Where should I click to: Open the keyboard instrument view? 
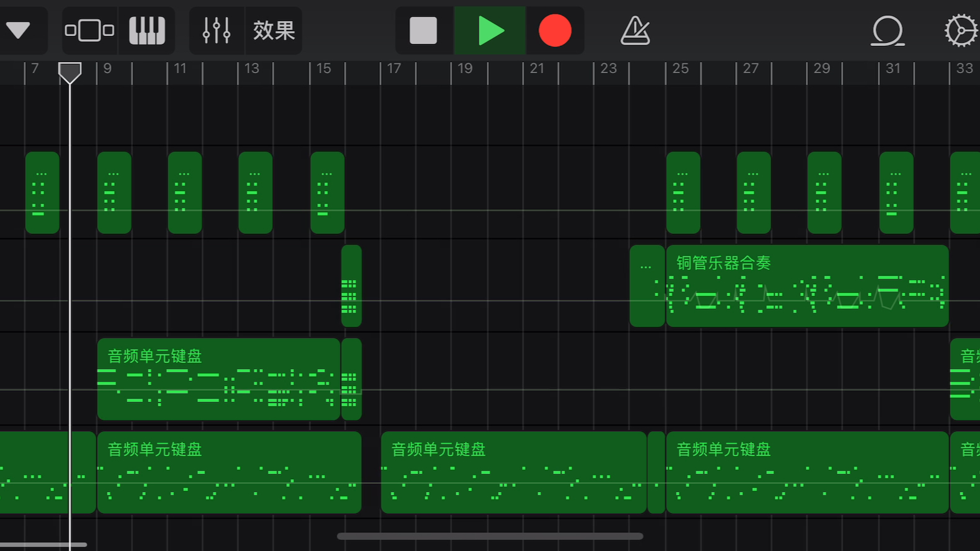[x=147, y=30]
